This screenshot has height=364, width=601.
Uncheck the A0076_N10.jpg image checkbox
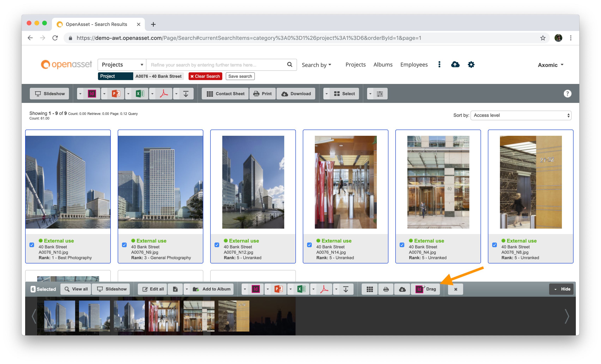click(32, 245)
